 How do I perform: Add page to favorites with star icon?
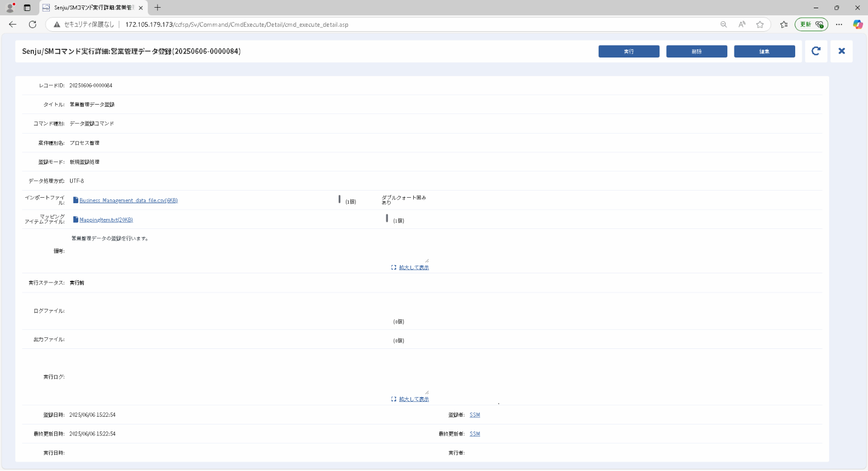760,24
